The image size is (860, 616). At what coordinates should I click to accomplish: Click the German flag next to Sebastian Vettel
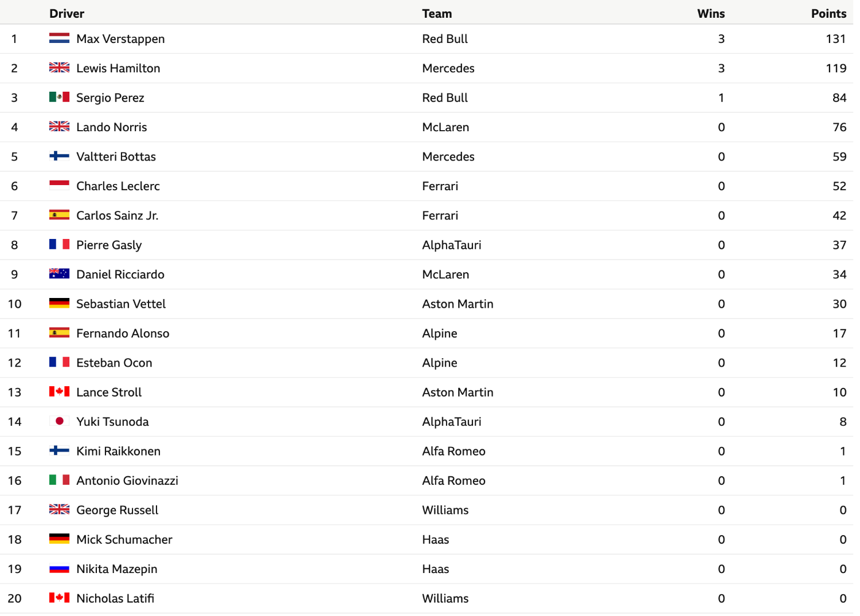(59, 303)
